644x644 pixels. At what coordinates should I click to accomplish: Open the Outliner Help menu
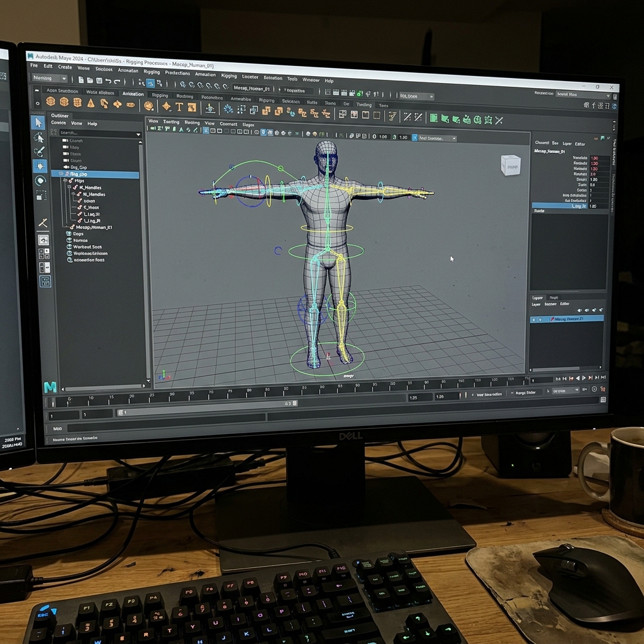pos(92,124)
